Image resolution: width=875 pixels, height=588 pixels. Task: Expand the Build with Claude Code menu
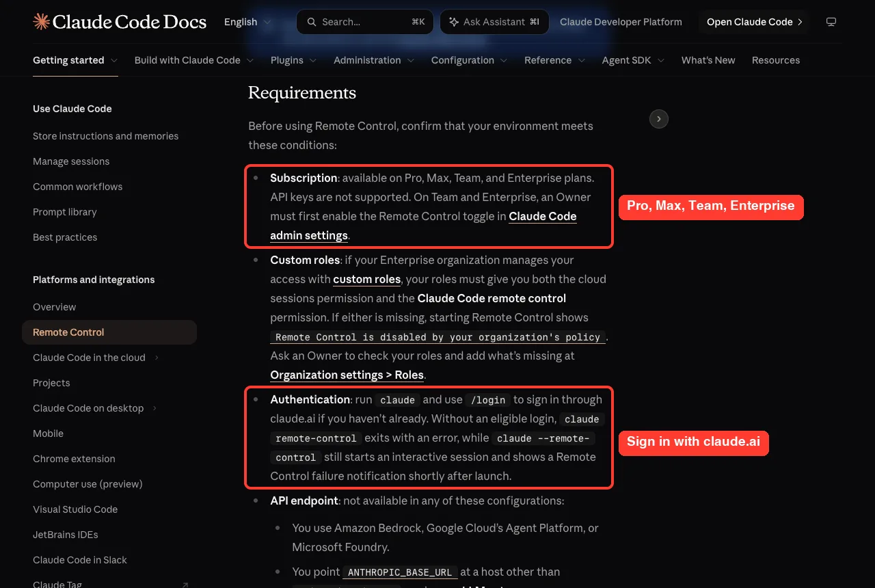tap(194, 60)
